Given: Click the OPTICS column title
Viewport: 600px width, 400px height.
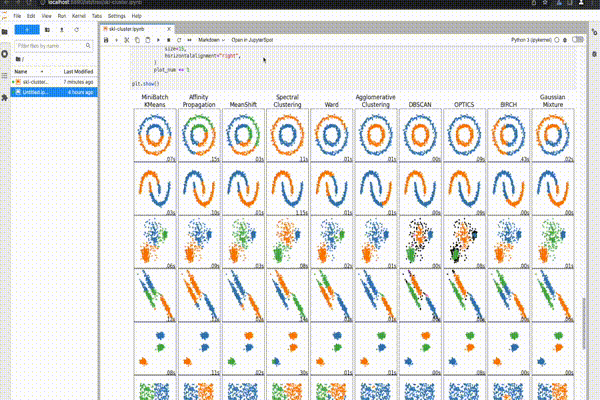Looking at the screenshot, I should (464, 104).
